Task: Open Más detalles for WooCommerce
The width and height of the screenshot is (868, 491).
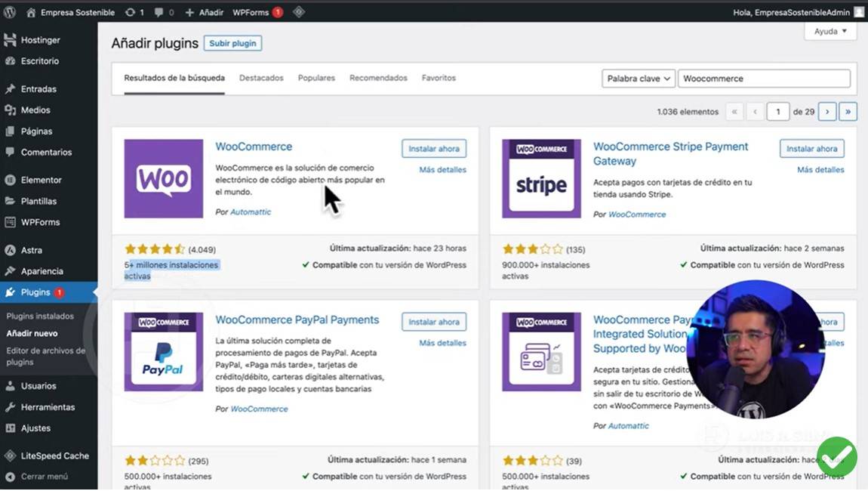Action: tap(443, 169)
